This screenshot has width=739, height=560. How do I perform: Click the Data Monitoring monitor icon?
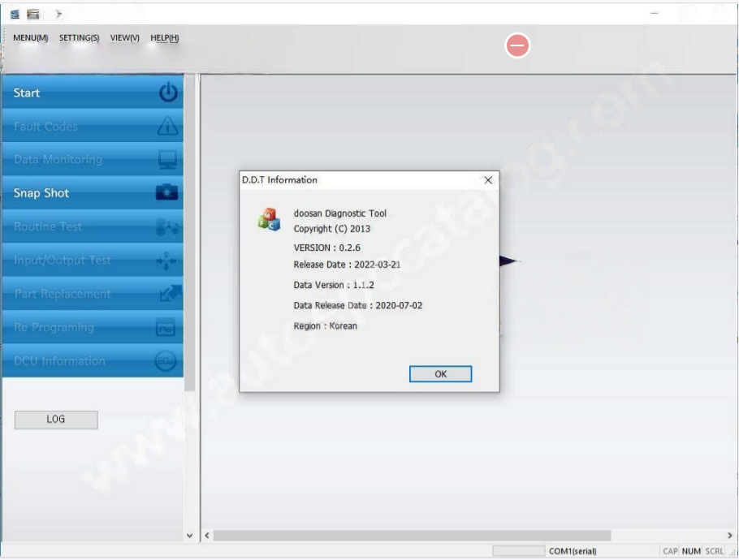pyautogui.click(x=167, y=160)
